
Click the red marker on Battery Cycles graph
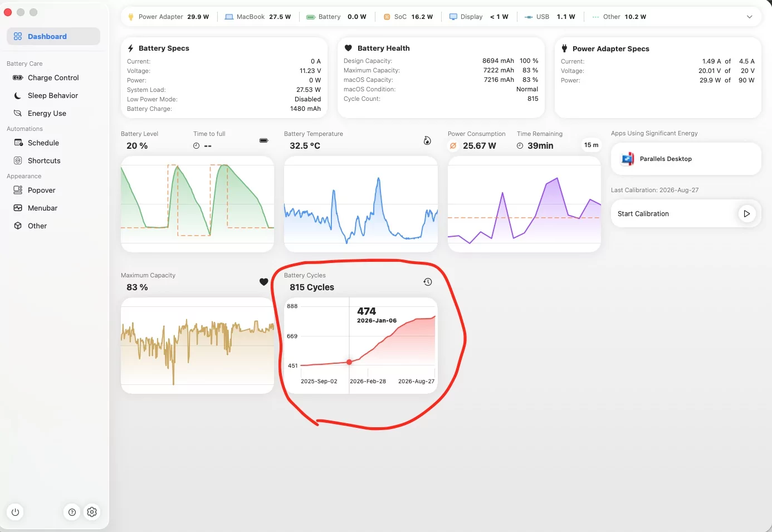pos(349,362)
